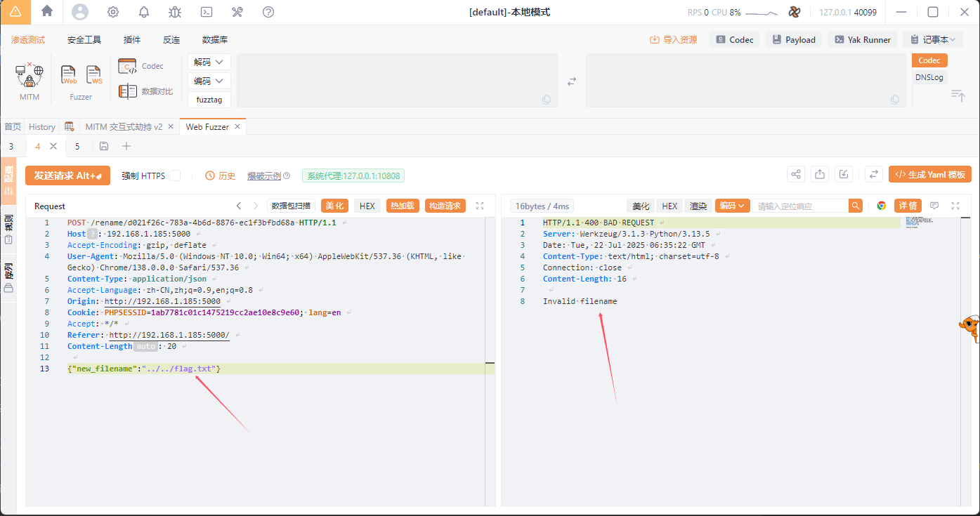This screenshot has width=980, height=516.
Task: Open the orange 编码 dropdown in response
Action: (732, 206)
